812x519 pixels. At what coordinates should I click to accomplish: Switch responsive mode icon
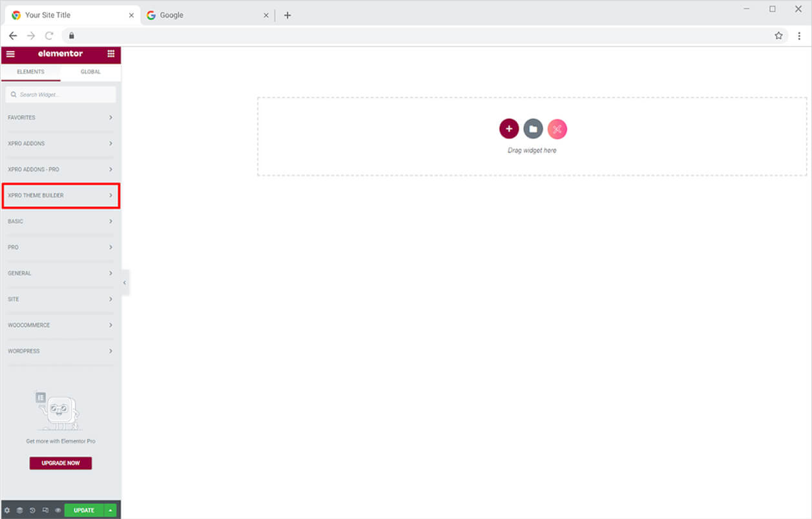pyautogui.click(x=45, y=510)
